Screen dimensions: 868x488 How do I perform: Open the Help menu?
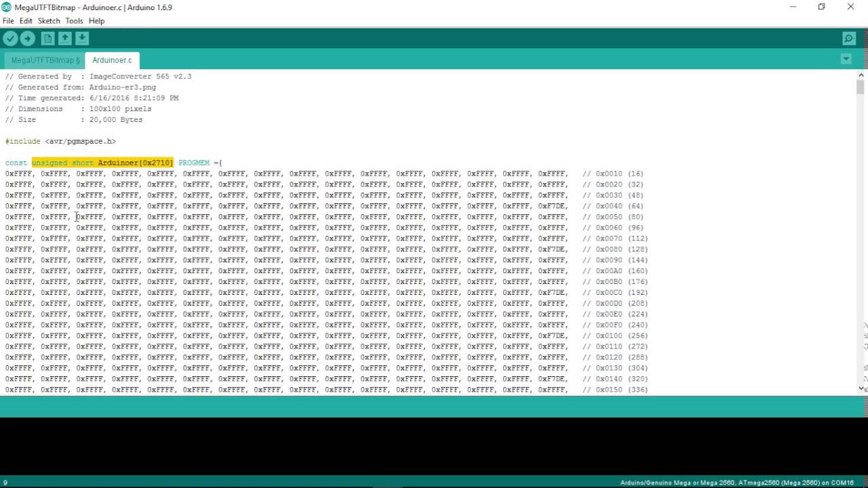pyautogui.click(x=96, y=21)
